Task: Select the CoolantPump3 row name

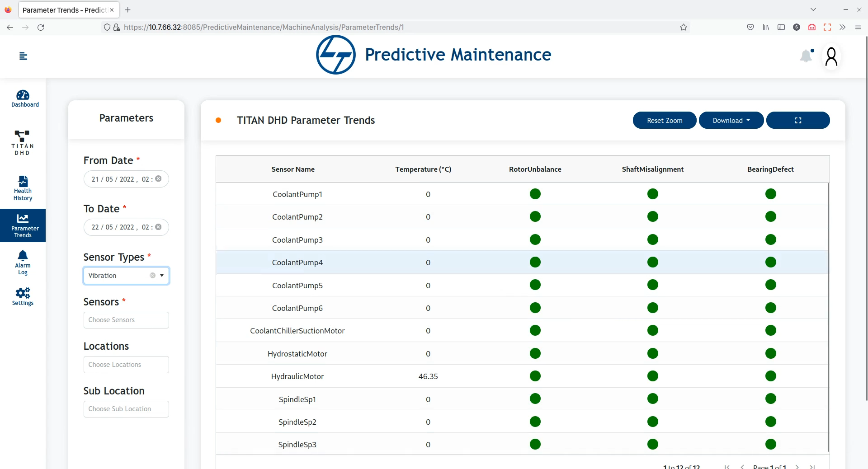Action: click(x=297, y=240)
